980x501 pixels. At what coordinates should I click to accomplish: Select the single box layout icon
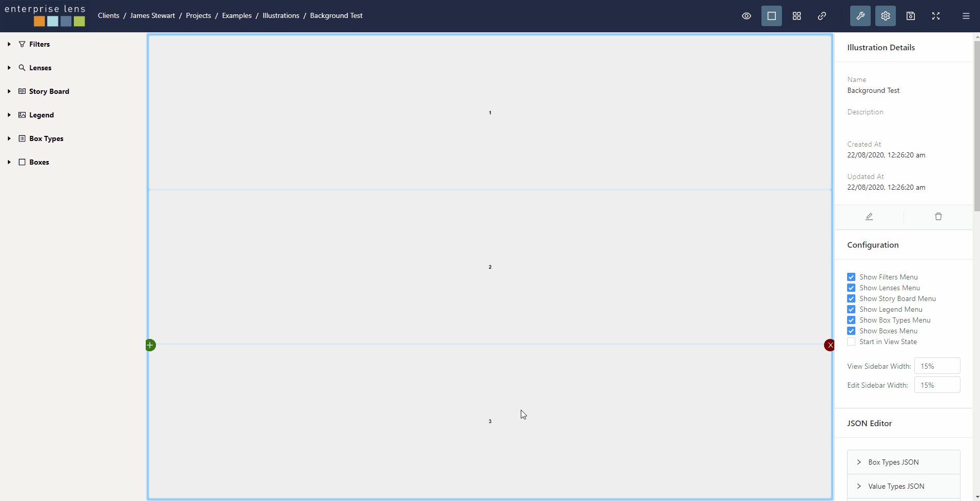771,16
